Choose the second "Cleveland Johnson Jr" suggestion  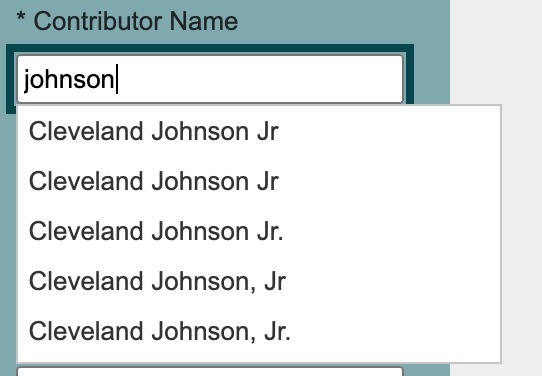click(259, 181)
